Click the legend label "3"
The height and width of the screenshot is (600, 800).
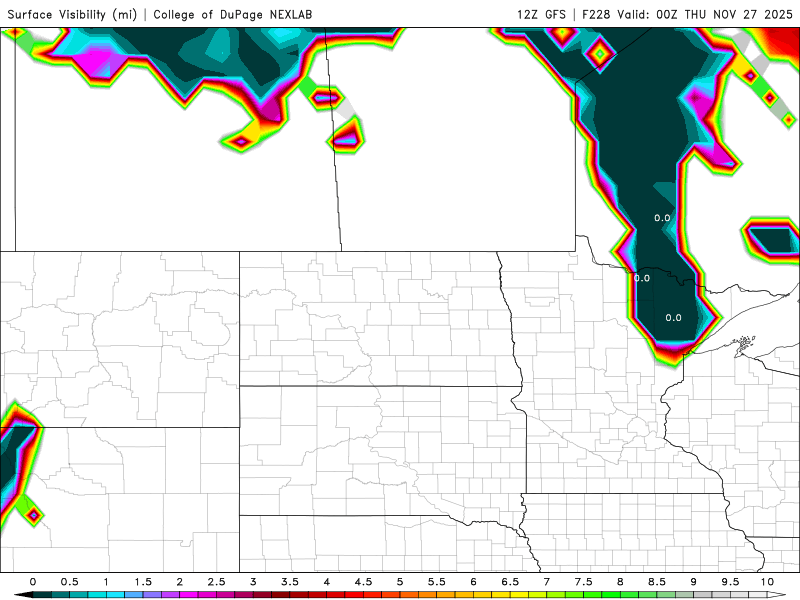253,582
